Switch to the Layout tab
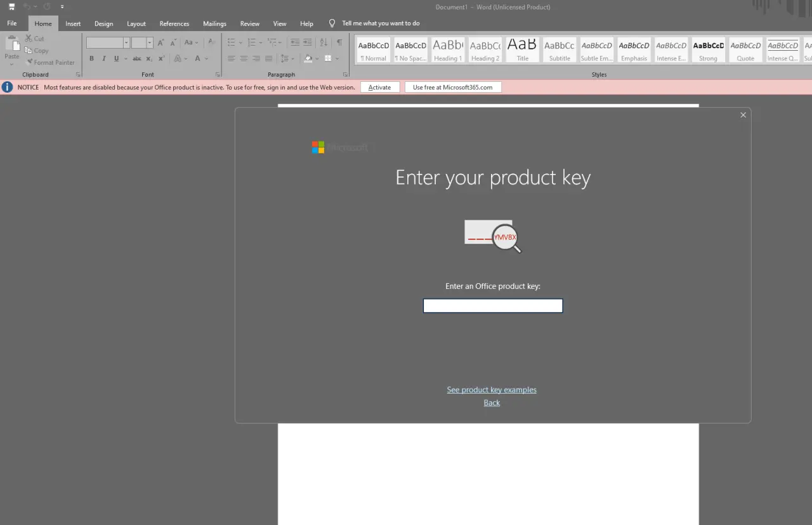The image size is (812, 525). point(136,23)
